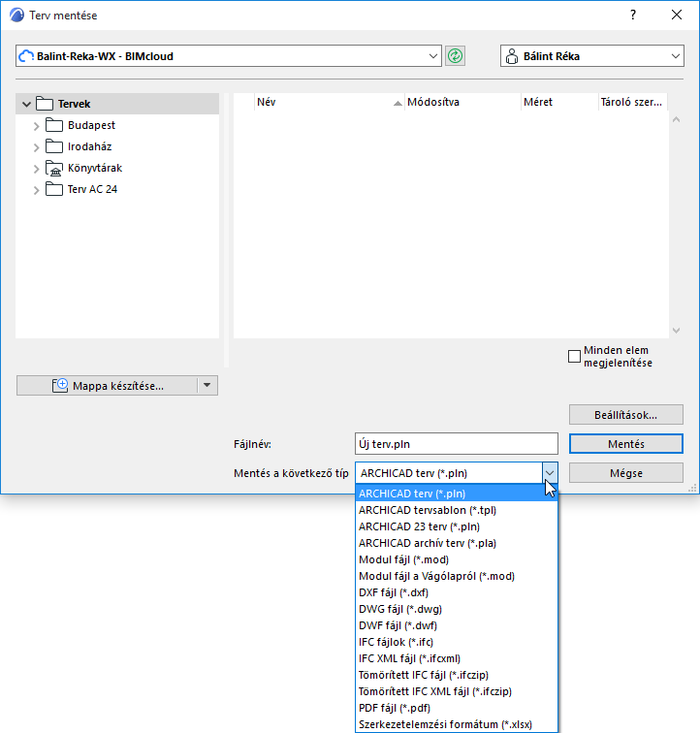Image resolution: width=700 pixels, height=733 pixels.
Task: Click the Irodaház folder icon
Action: coord(54,146)
